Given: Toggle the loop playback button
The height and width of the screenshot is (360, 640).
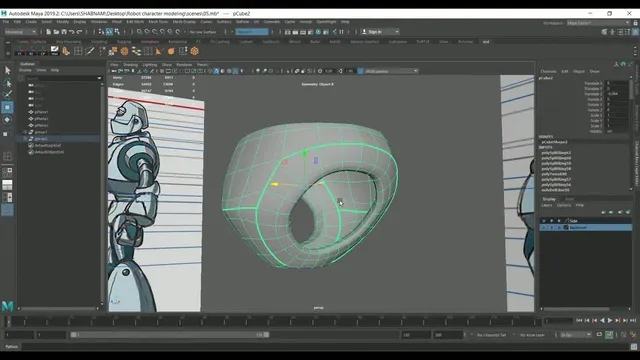Looking at the screenshot, I should pos(599,335).
